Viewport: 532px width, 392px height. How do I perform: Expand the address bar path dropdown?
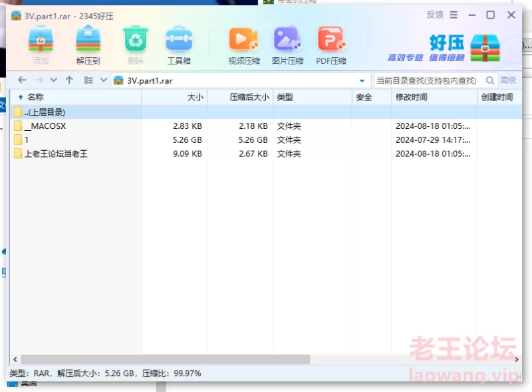click(x=362, y=80)
